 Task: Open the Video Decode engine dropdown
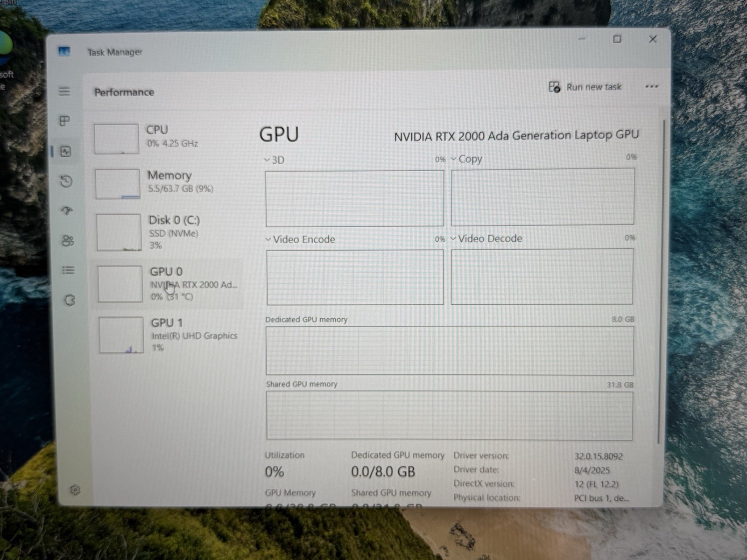[x=486, y=238]
